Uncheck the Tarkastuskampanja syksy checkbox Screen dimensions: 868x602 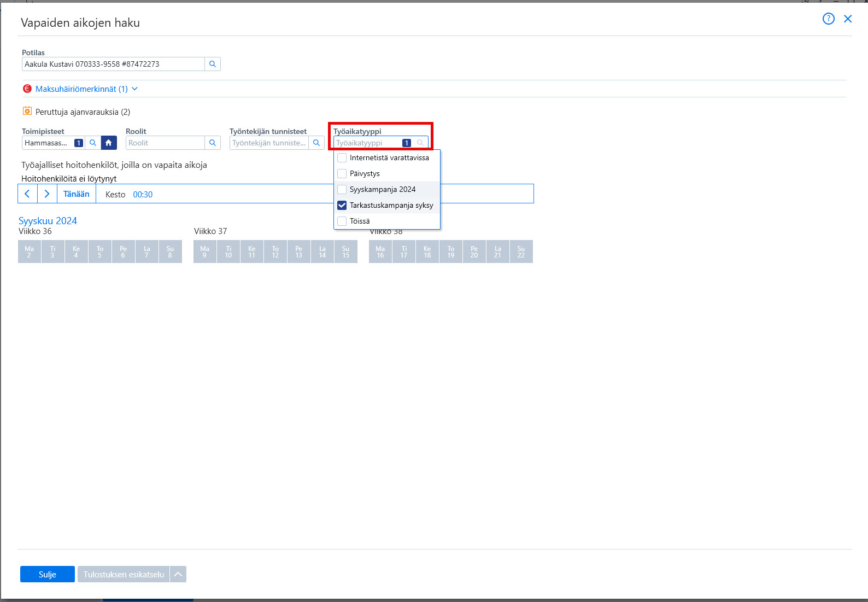tap(342, 206)
